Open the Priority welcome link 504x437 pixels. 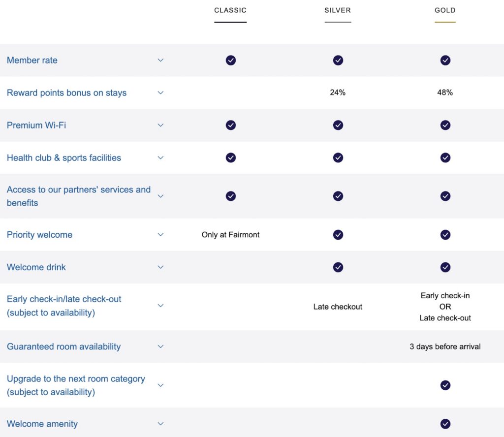[x=39, y=235]
